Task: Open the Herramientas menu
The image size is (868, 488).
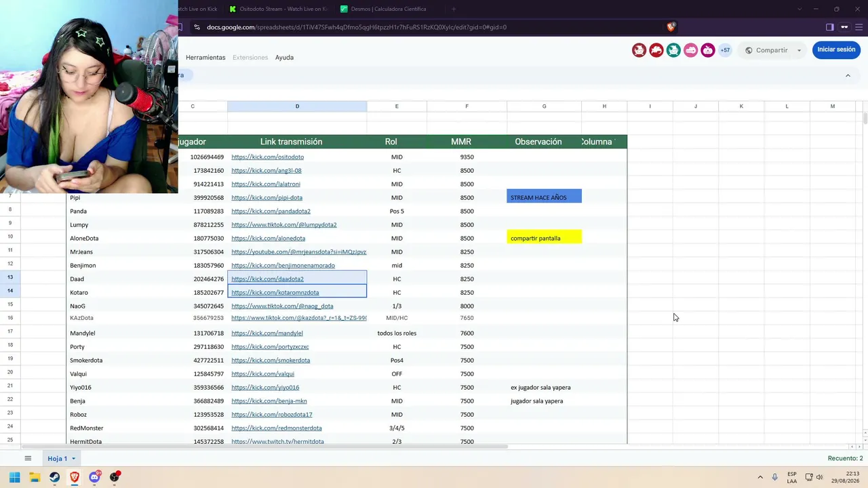Action: (x=205, y=58)
